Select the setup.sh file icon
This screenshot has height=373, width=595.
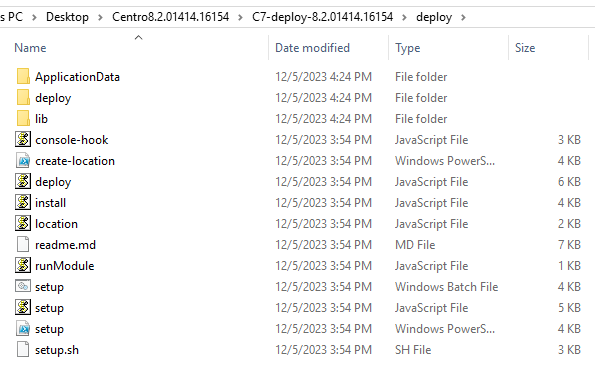23,349
